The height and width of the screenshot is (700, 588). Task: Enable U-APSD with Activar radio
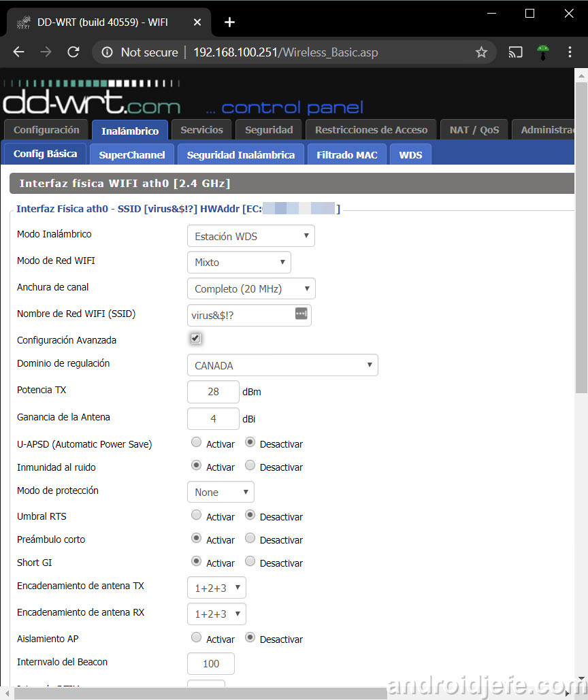pos(196,443)
